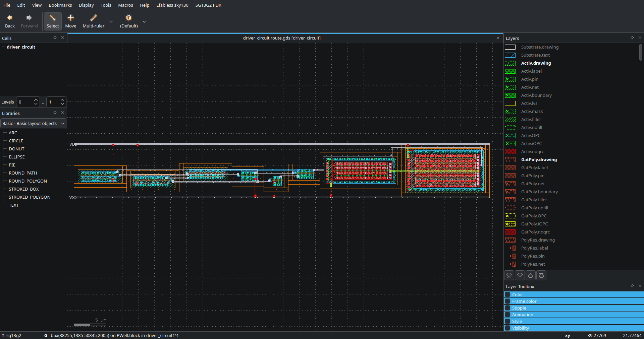Viewport: 644px width, 339px height.
Task: Open the Macros menu
Action: 125,5
